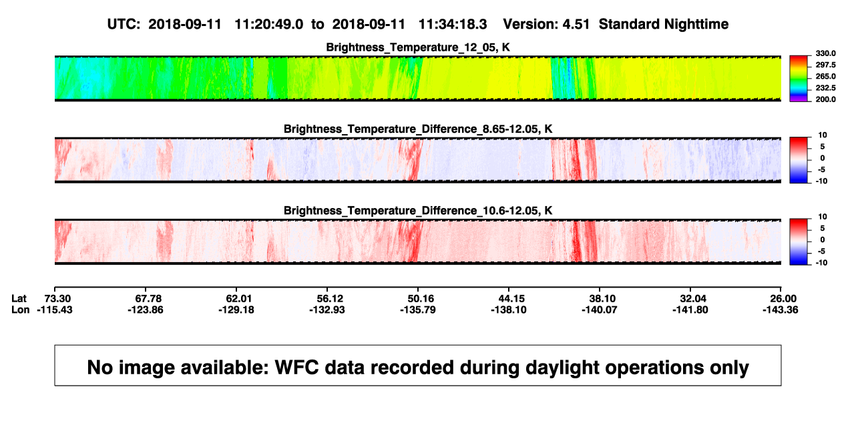Viewport: 868px width, 445px height.
Task: Click the Lon axis label
Action: coord(20,310)
